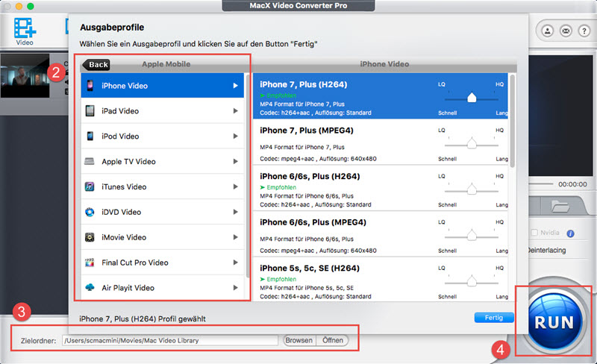Click the help question mark icon
Viewport: 597px width, 364px height.
[x=583, y=32]
